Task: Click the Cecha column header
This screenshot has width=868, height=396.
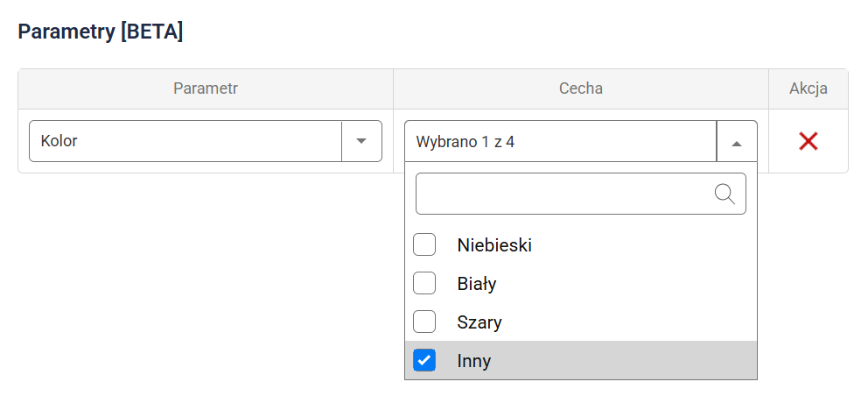Action: [x=581, y=88]
